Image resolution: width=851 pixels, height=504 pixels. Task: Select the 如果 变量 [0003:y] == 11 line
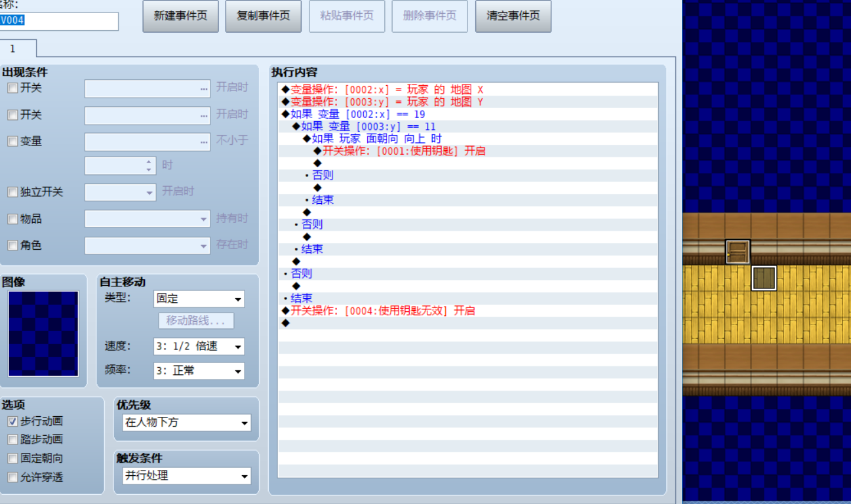tap(467, 126)
